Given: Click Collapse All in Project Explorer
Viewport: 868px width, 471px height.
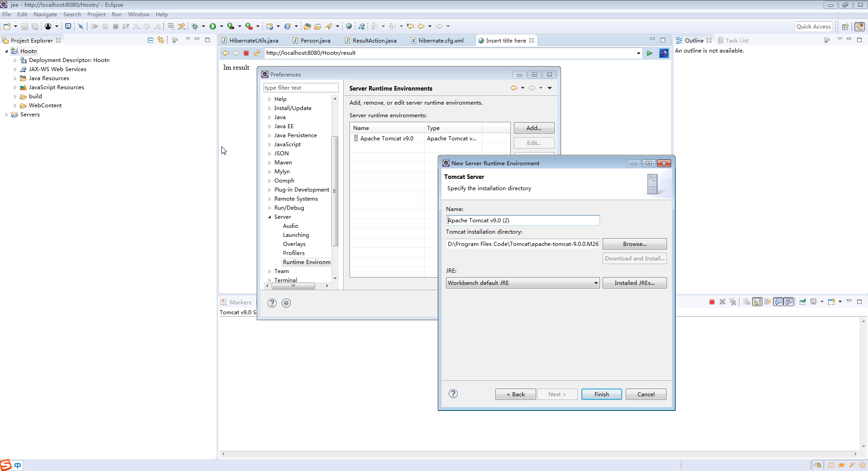Looking at the screenshot, I should click(151, 40).
